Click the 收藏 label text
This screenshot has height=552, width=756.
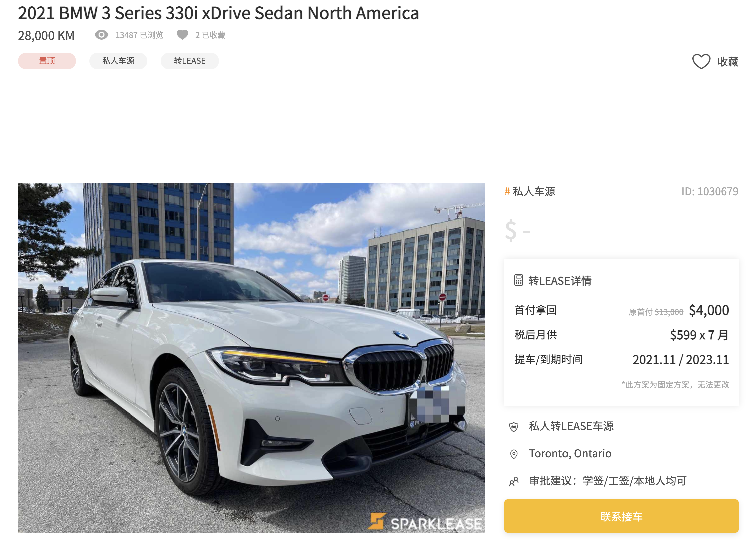pos(727,61)
